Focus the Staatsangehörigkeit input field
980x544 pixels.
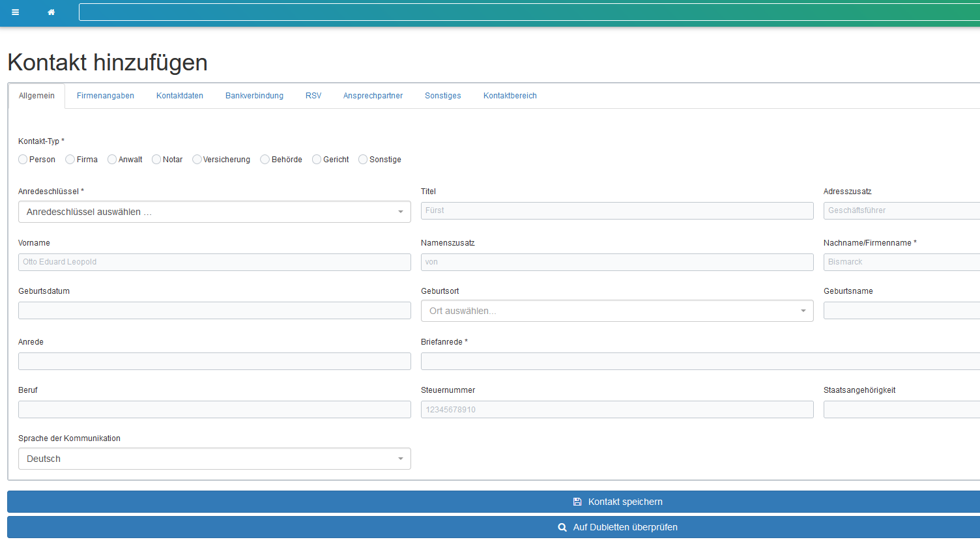[902, 409]
